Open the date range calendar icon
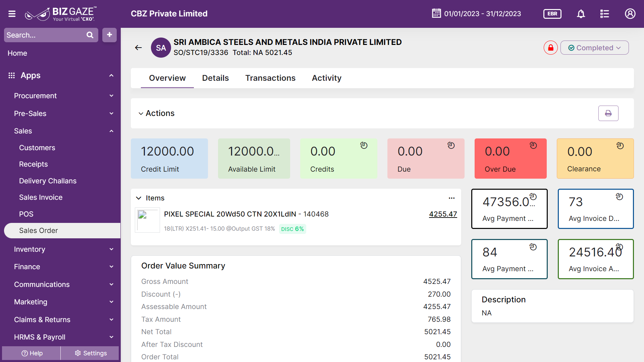Viewport: 644px width, 362px height. tap(436, 13)
